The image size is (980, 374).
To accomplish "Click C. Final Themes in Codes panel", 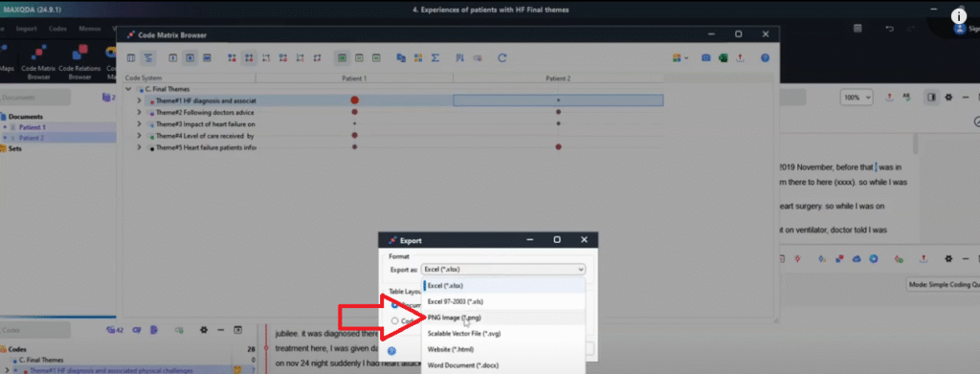I will 40,361.
